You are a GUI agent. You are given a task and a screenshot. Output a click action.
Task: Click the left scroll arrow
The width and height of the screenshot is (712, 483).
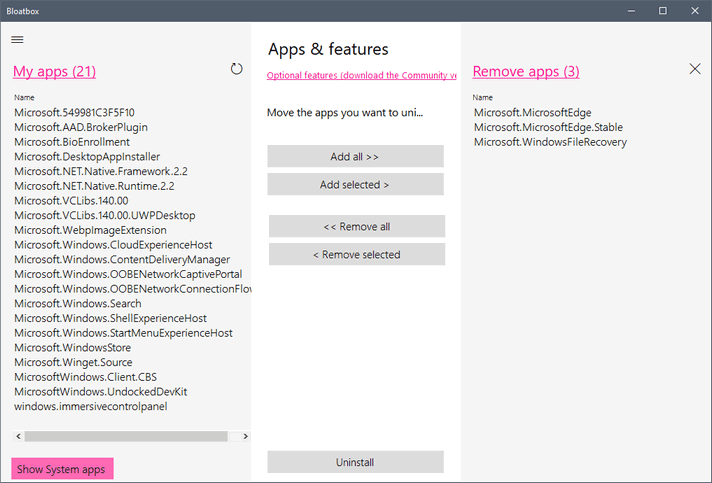[x=18, y=436]
